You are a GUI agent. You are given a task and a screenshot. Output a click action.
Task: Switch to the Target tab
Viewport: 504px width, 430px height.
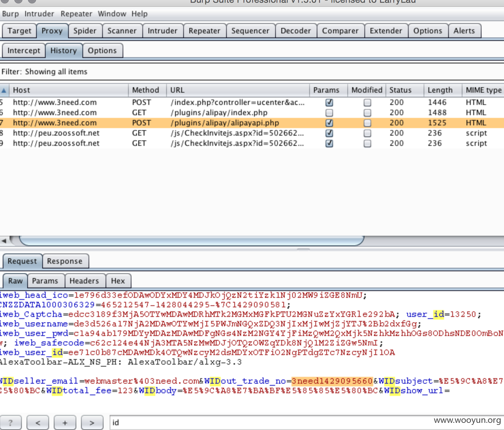(x=19, y=31)
